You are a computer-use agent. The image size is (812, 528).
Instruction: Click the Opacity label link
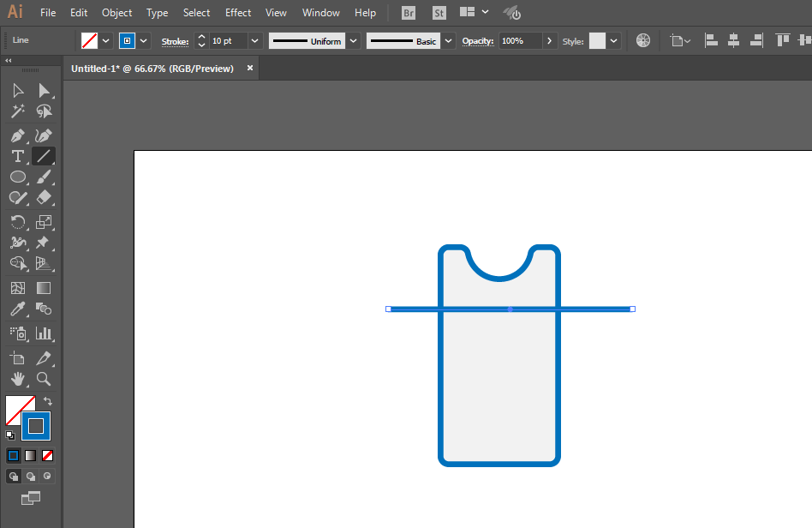click(x=478, y=41)
